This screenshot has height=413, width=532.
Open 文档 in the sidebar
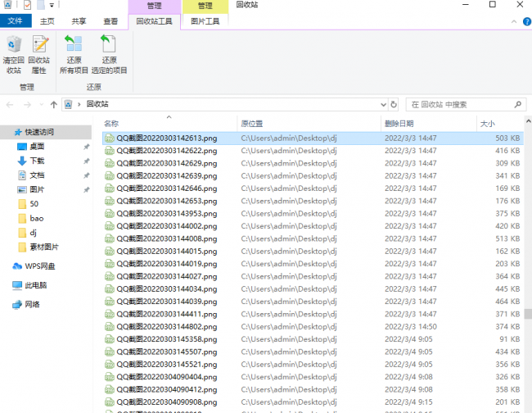(37, 175)
